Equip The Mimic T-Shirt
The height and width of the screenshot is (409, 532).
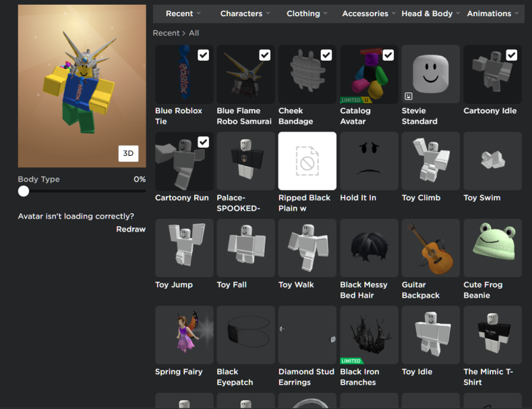pyautogui.click(x=493, y=335)
